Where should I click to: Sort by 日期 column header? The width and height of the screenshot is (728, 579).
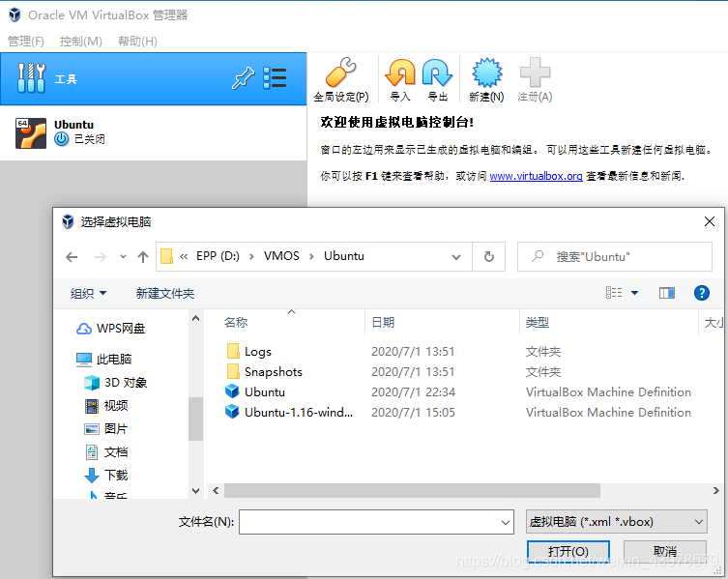click(383, 323)
